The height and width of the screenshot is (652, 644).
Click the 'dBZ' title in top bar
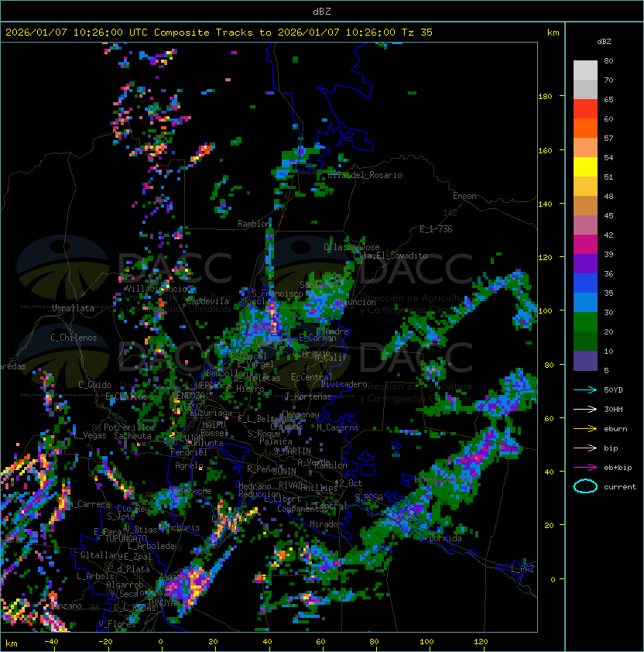(322, 11)
